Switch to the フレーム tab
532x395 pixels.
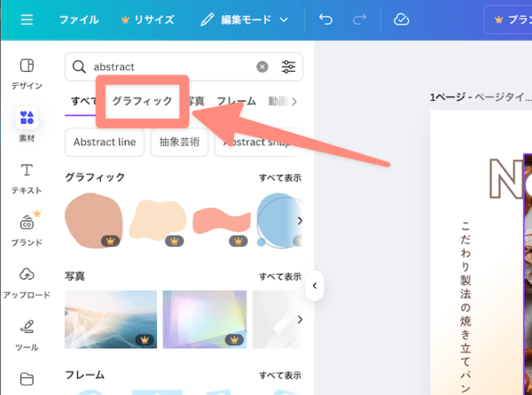click(236, 101)
